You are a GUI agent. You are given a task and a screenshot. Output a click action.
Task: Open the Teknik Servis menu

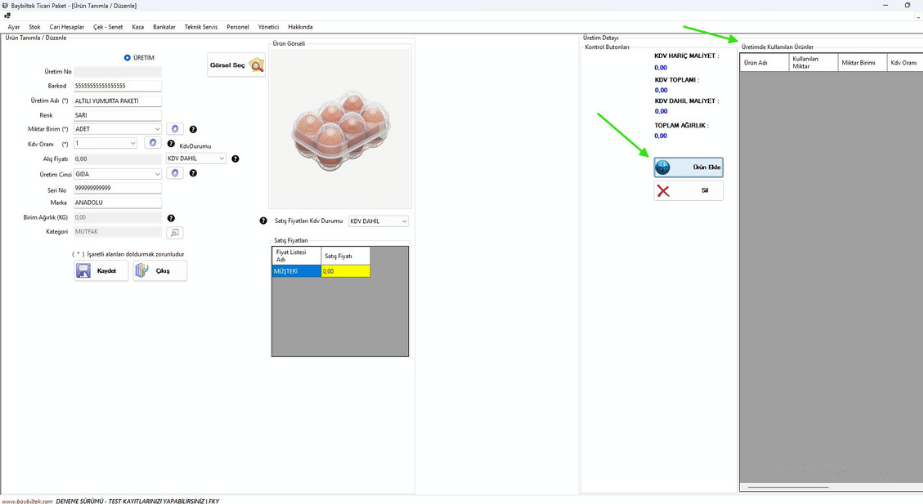200,27
